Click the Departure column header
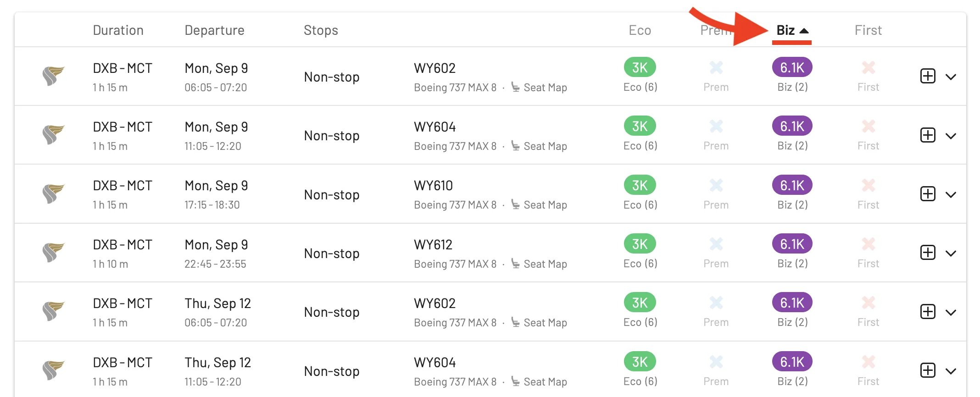Viewport: 980px width, 397px height. 214,30
